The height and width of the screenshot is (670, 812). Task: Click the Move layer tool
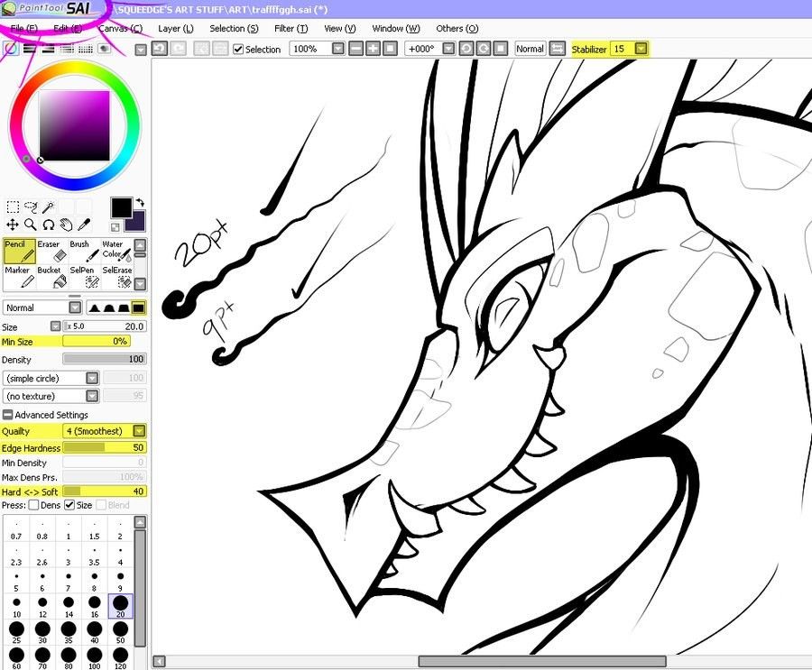13,225
